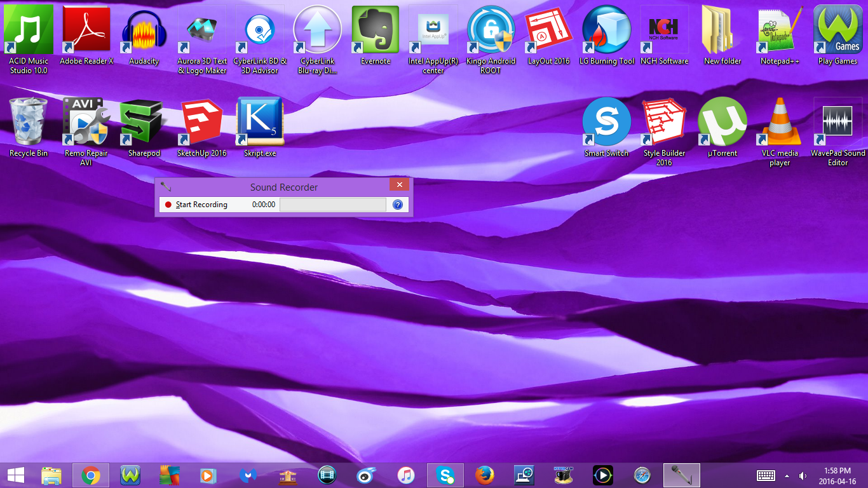The image size is (868, 488).
Task: Open File Explorer from the taskbar
Action: (x=51, y=475)
